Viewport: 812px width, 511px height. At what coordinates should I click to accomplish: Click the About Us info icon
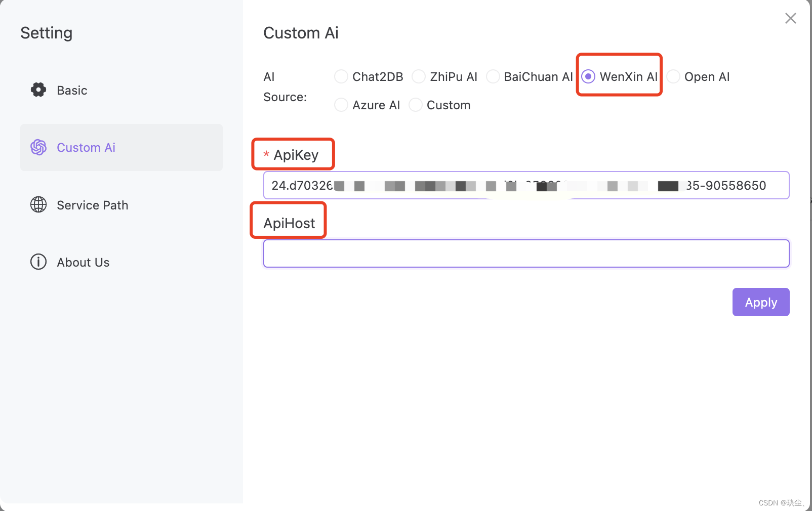point(38,262)
